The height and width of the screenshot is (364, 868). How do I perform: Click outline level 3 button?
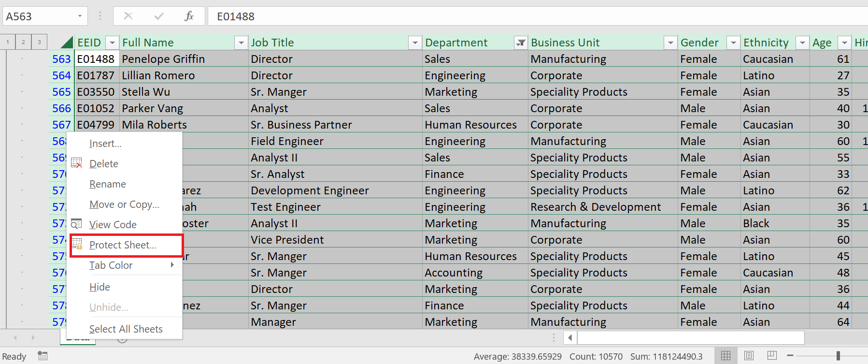pyautogui.click(x=39, y=42)
